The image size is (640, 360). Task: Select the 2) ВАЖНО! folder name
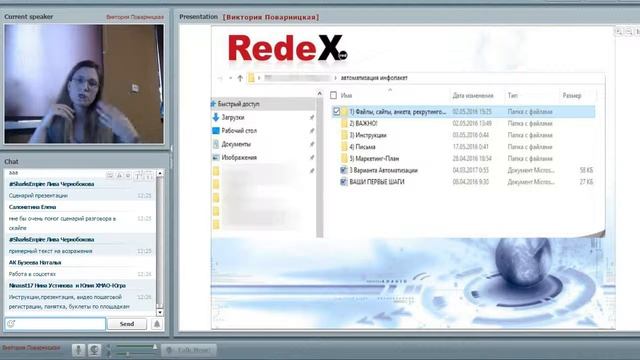tap(363, 123)
